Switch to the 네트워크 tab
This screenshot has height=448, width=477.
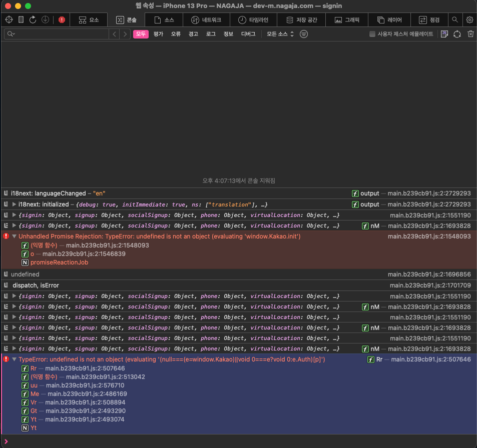(x=206, y=20)
